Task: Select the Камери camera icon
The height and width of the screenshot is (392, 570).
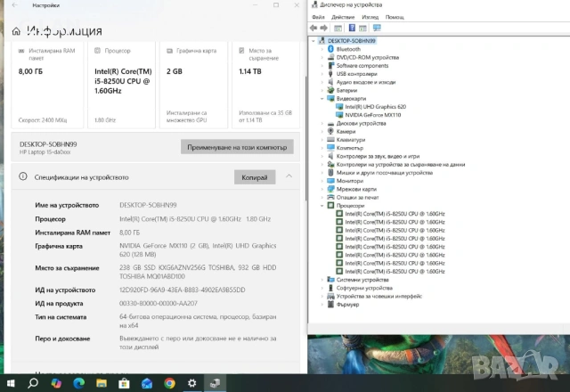Action: (330, 131)
